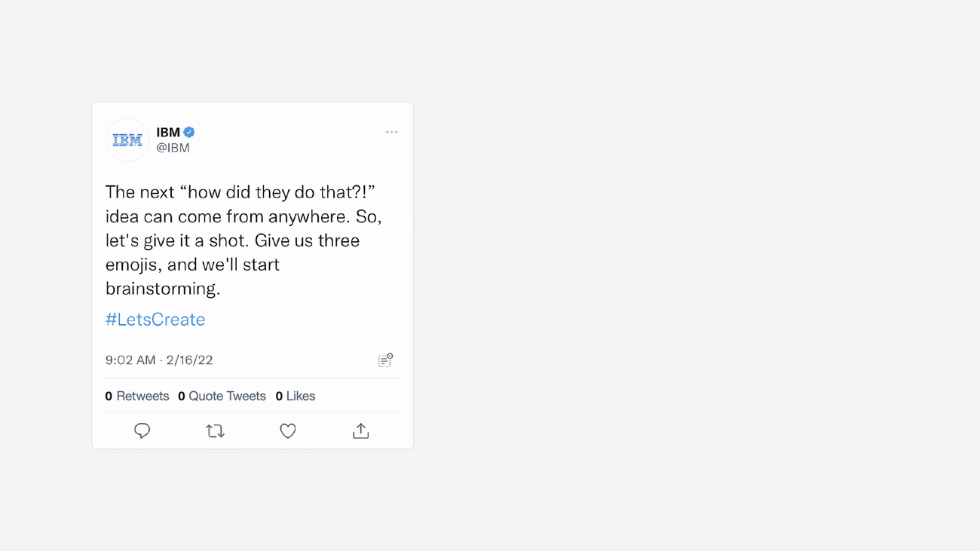
Task: View the 0 Likes list
Action: tap(296, 396)
